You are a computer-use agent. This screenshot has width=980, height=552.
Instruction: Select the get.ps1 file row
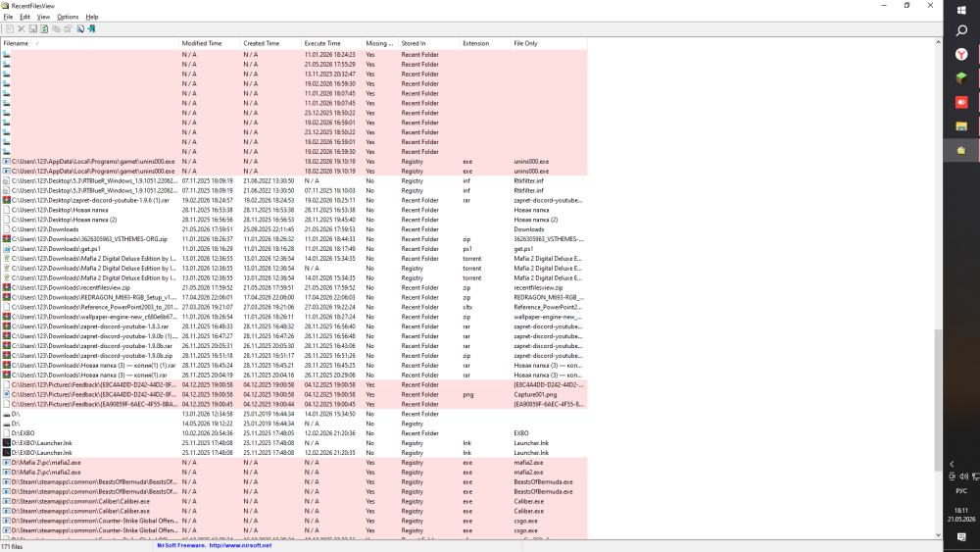pyautogui.click(x=294, y=249)
